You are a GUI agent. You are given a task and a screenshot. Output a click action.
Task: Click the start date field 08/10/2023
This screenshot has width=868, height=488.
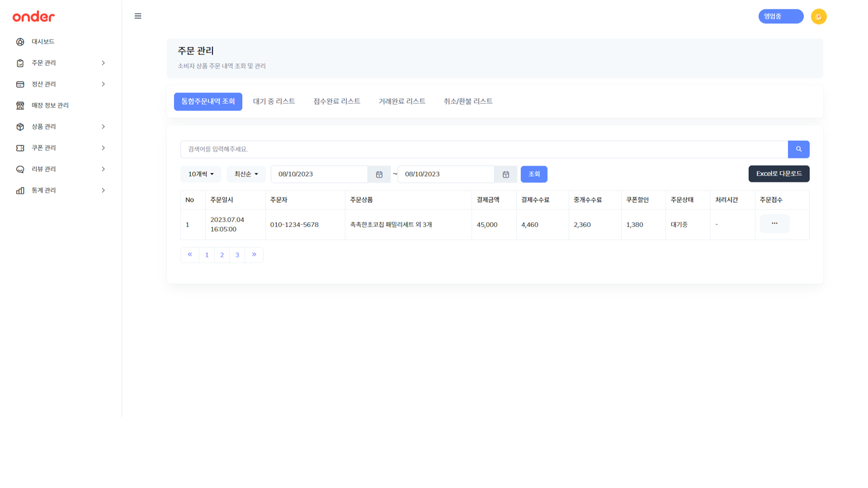coord(319,174)
